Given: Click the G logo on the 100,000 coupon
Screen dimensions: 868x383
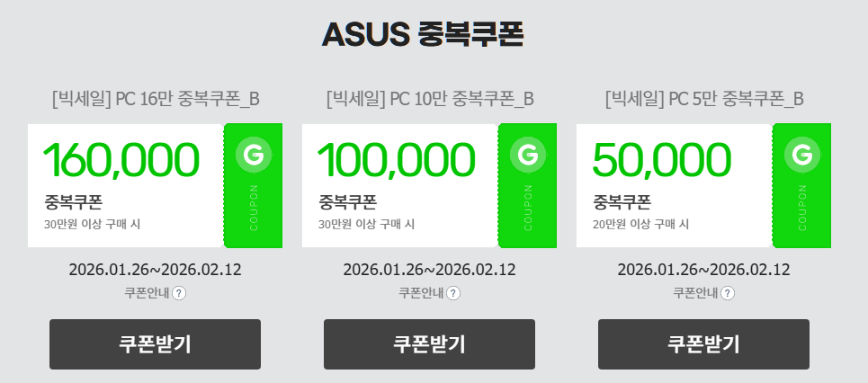Looking at the screenshot, I should (x=527, y=155).
